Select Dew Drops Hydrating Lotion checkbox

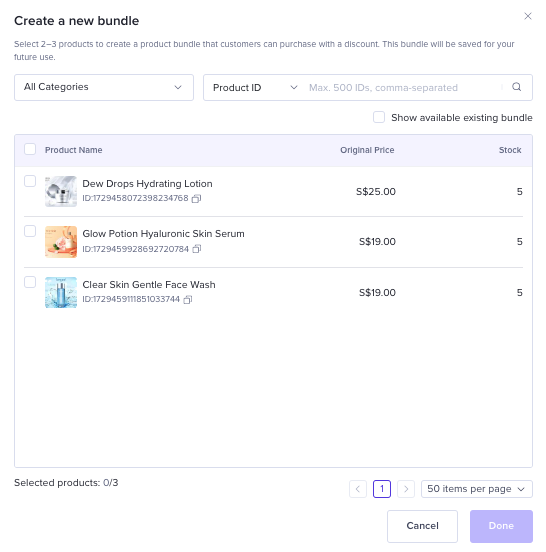click(x=30, y=181)
